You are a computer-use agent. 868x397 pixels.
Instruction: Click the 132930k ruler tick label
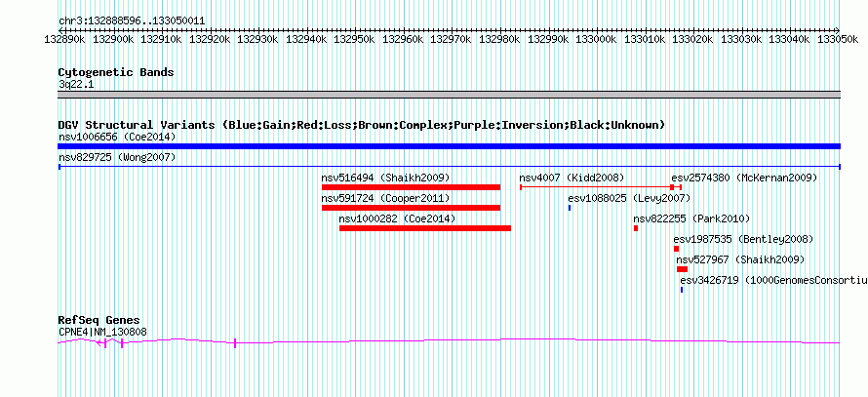click(x=258, y=39)
